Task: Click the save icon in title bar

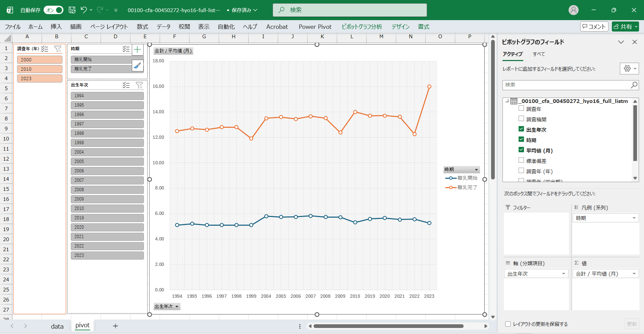Action: (72, 10)
